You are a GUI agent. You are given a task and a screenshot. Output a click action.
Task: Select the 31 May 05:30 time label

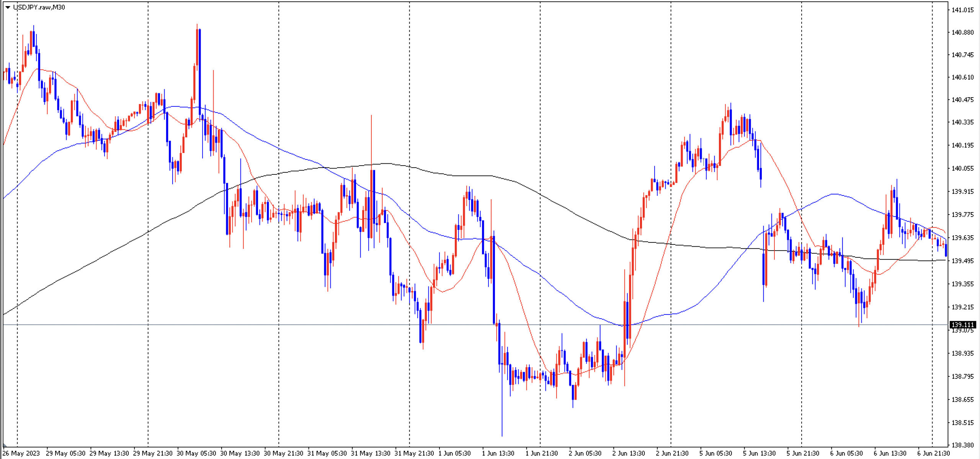coord(327,454)
